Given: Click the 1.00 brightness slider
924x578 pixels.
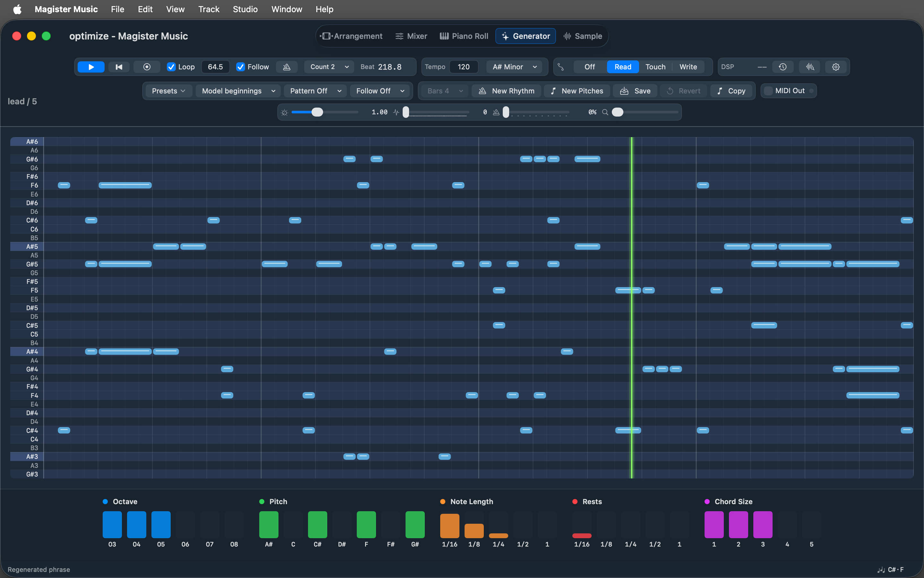Looking at the screenshot, I should tap(325, 112).
